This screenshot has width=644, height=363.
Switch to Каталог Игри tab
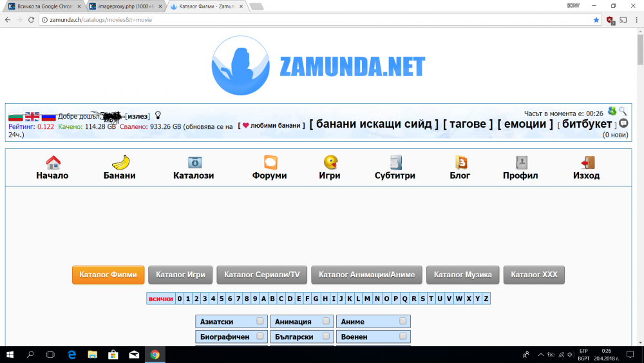180,275
